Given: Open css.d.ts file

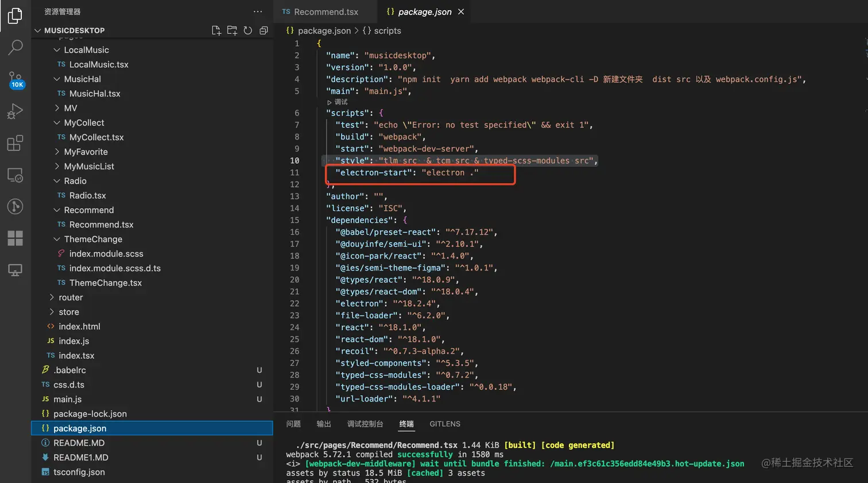Looking at the screenshot, I should pyautogui.click(x=152, y=385).
